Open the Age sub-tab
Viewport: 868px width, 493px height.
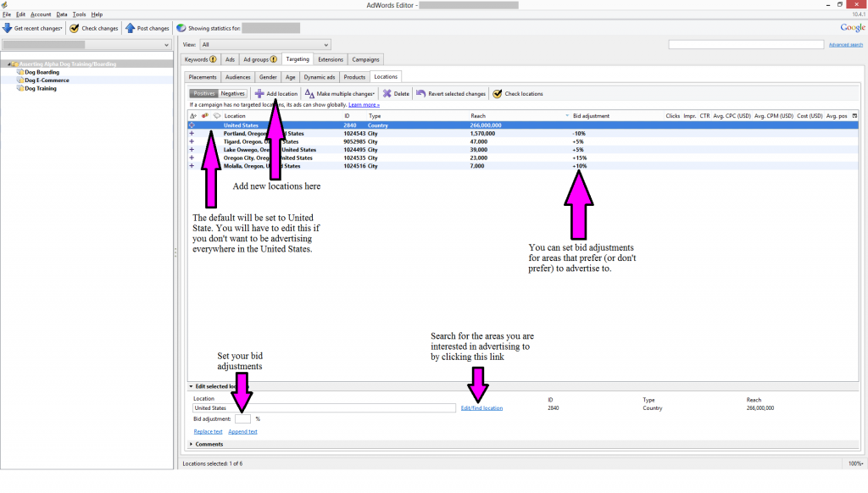pyautogui.click(x=291, y=77)
